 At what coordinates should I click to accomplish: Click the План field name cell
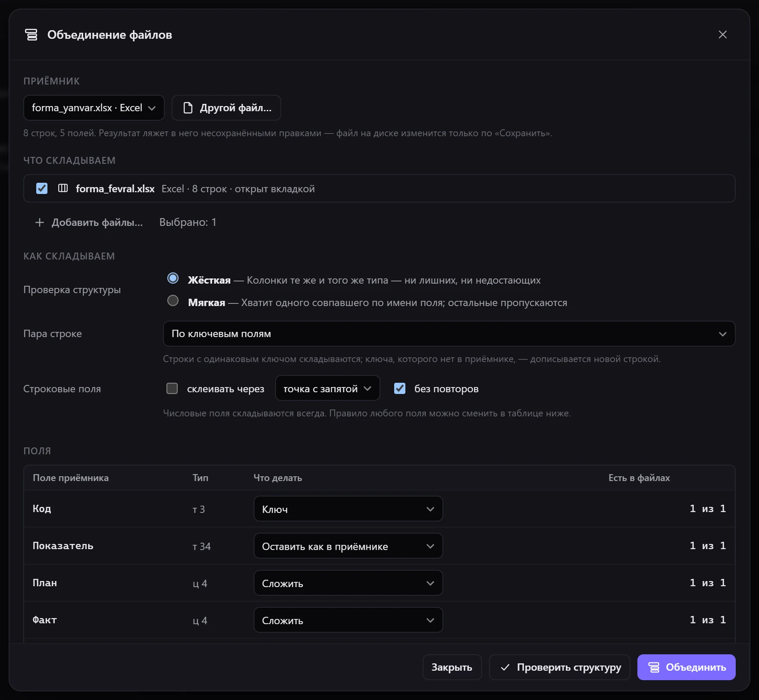click(45, 583)
